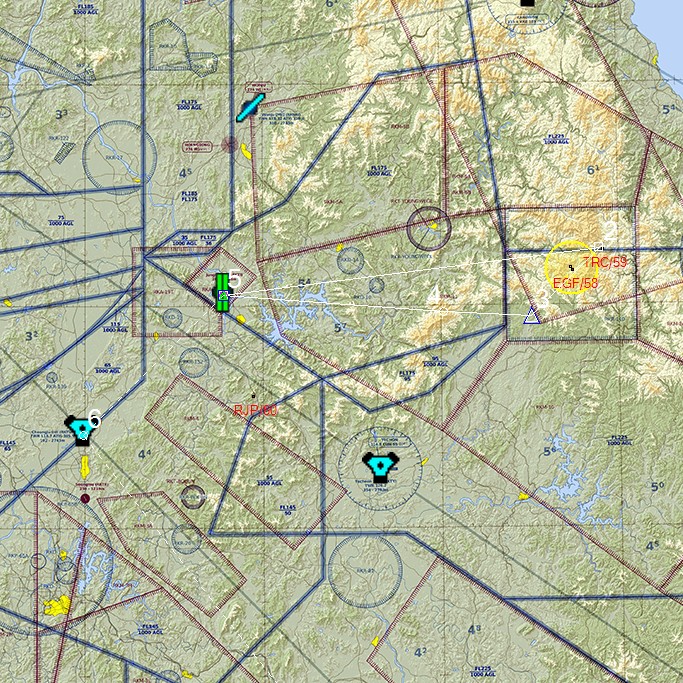
Task: Select the cyan airbase icon labeled 6
Action: [81, 431]
